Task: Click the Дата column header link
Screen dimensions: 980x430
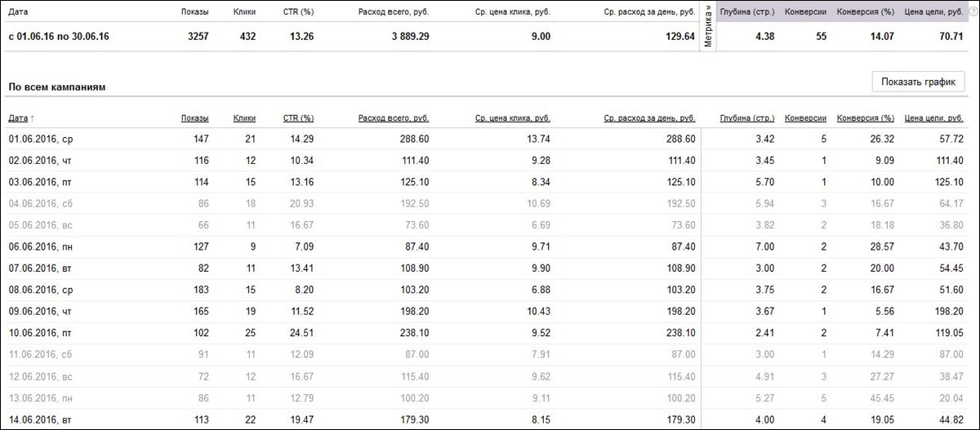Action: point(17,118)
